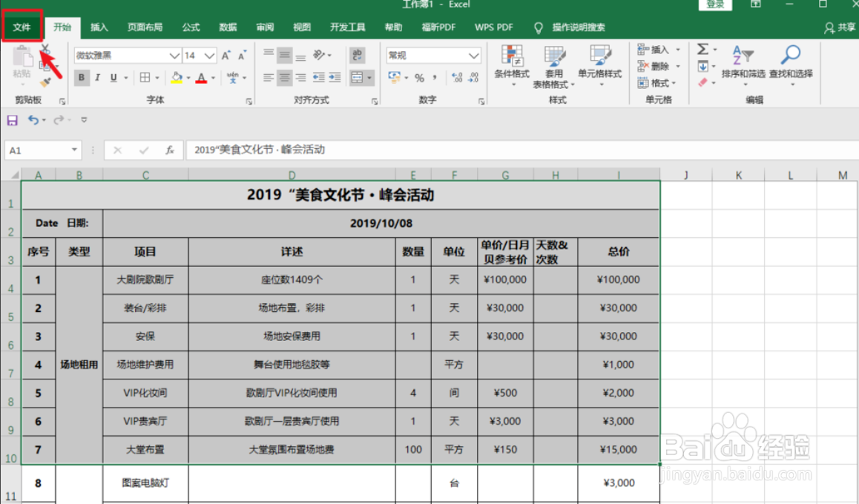Align text right
This screenshot has height=504, width=859.
(300, 78)
